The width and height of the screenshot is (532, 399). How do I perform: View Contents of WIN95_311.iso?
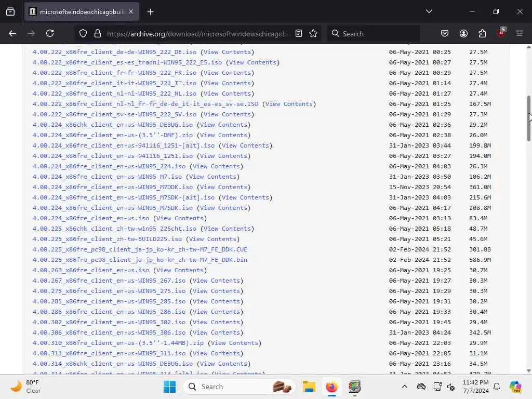tap(216, 353)
